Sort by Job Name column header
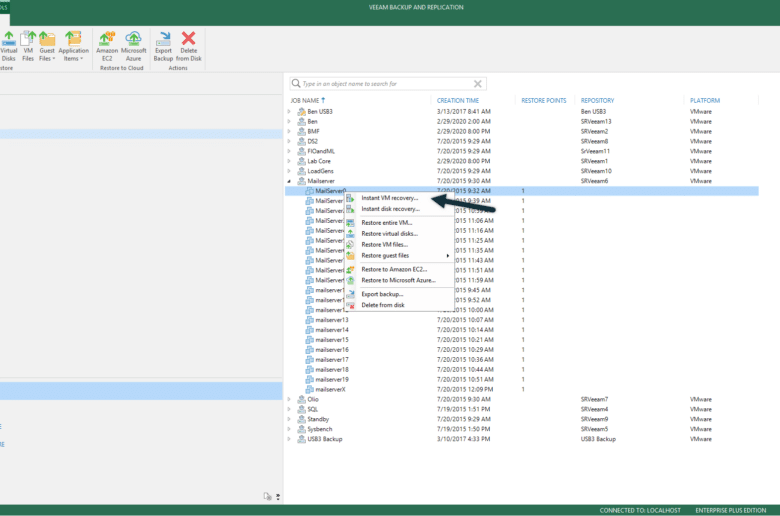The height and width of the screenshot is (516, 780). 305,101
